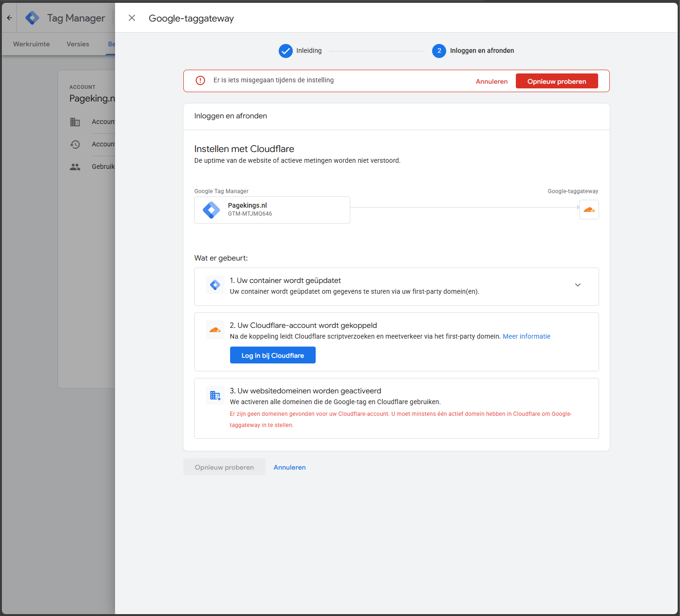
Task: Click Log in bij Cloudflare button
Action: point(273,355)
